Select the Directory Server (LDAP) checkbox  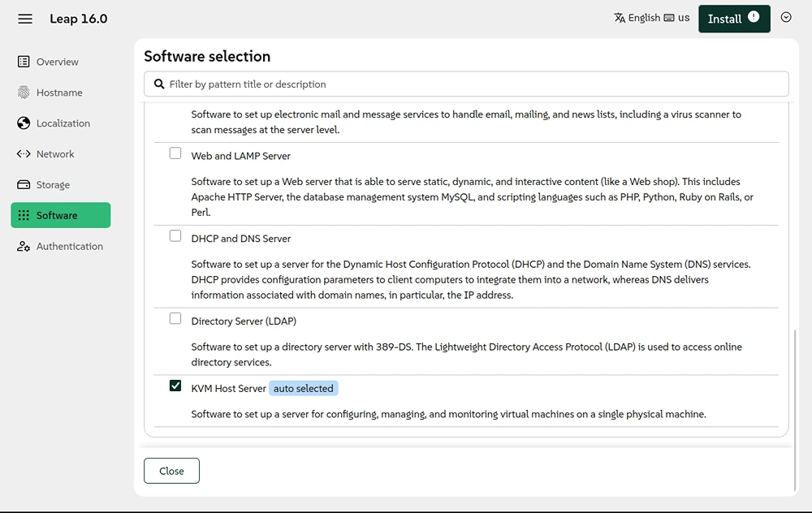click(x=175, y=318)
